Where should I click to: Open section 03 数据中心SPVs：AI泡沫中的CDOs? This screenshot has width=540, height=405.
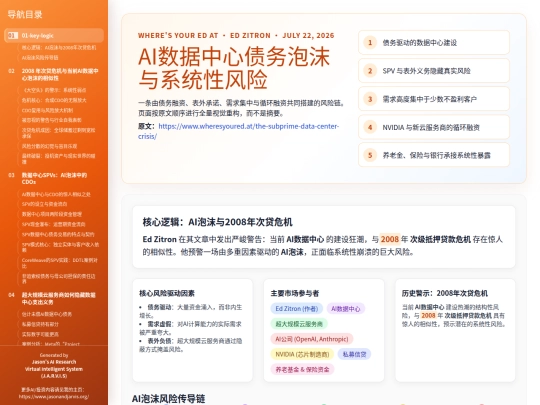[x=54, y=178]
